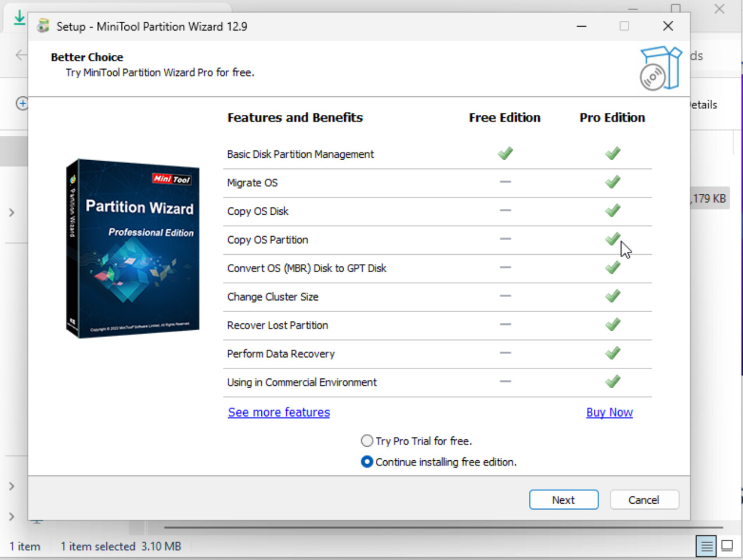
Task: Click the circled plus New icon behind dialog
Action: 21,104
